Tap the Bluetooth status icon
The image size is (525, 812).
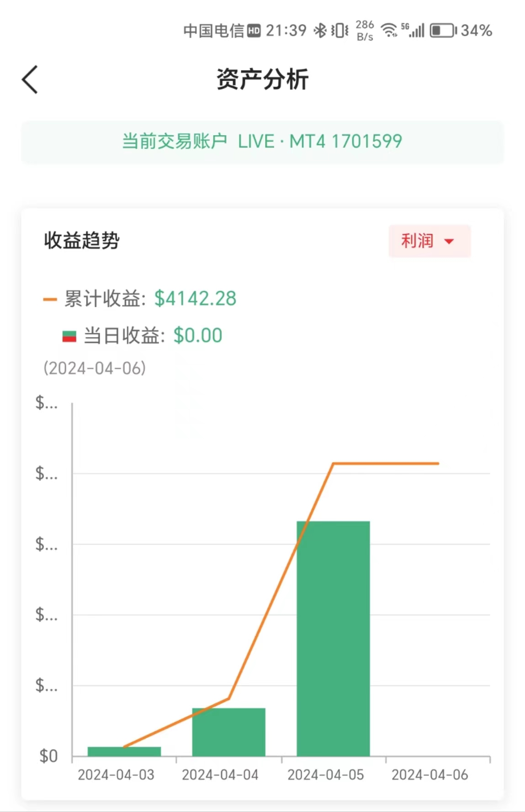[x=320, y=31]
